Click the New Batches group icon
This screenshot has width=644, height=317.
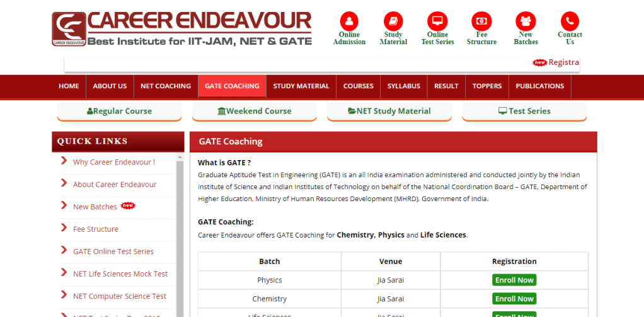(x=526, y=21)
